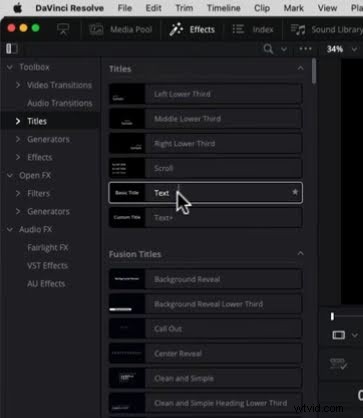Open the Apple menu
Viewport: 363px width, 418px height.
[x=18, y=8]
